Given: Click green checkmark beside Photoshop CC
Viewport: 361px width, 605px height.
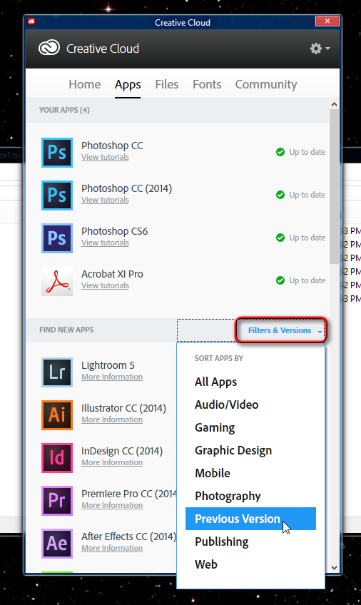Looking at the screenshot, I should coord(280,152).
